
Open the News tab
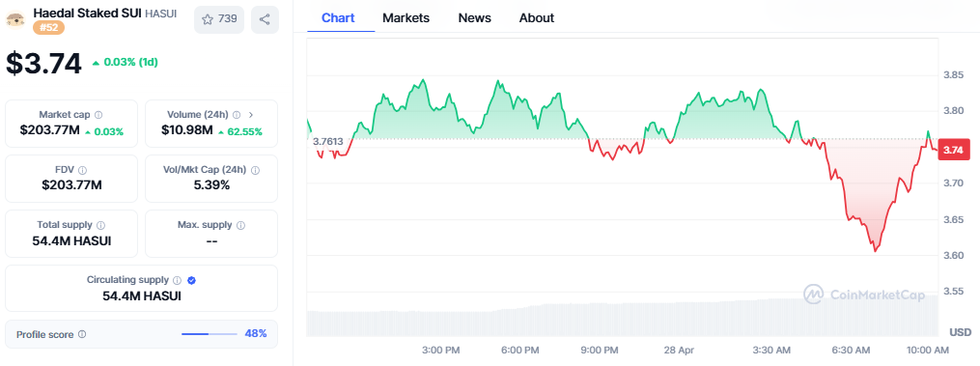[474, 18]
